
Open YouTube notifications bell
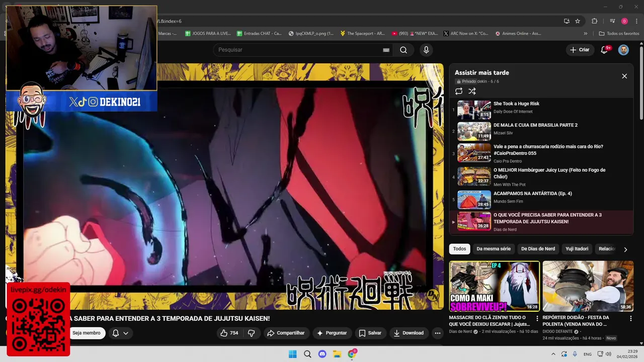605,50
